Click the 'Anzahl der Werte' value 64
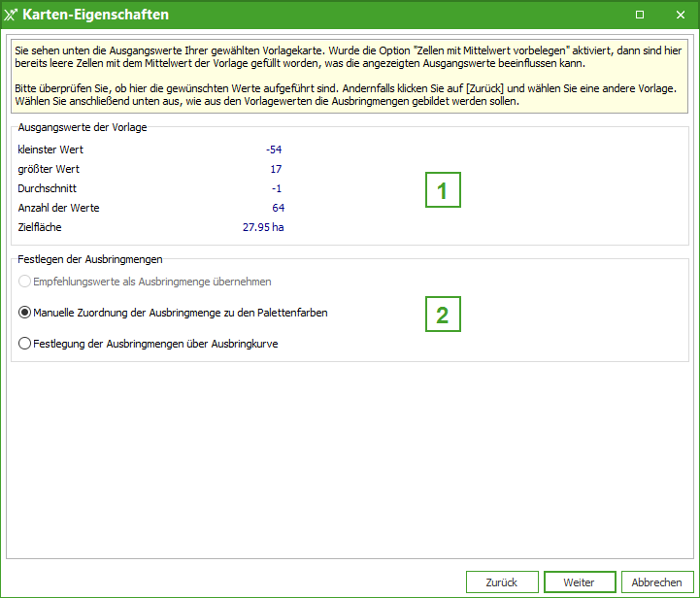700x598 pixels. pos(279,208)
